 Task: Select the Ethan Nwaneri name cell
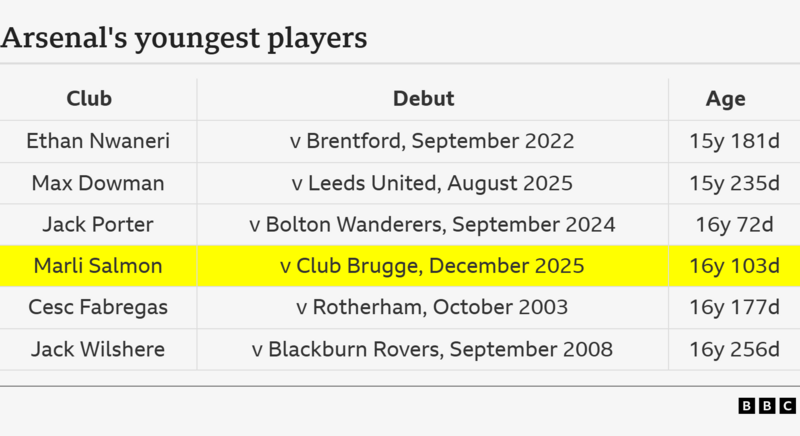pos(98,141)
